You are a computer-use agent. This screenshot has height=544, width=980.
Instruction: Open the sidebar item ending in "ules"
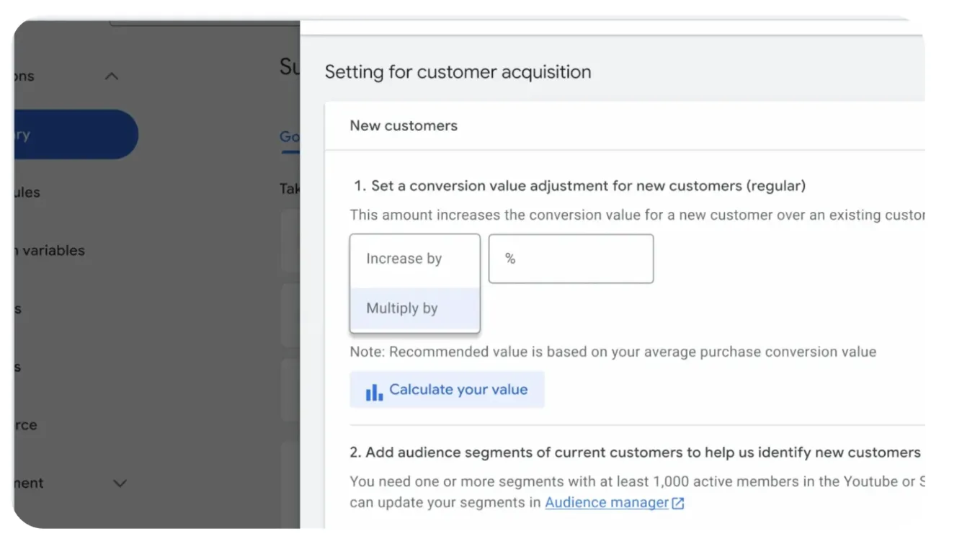(x=27, y=192)
